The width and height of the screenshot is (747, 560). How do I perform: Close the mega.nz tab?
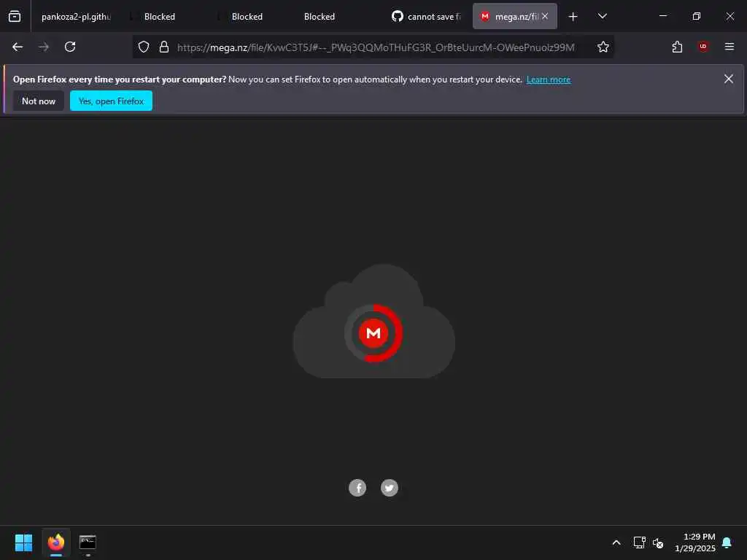click(545, 16)
